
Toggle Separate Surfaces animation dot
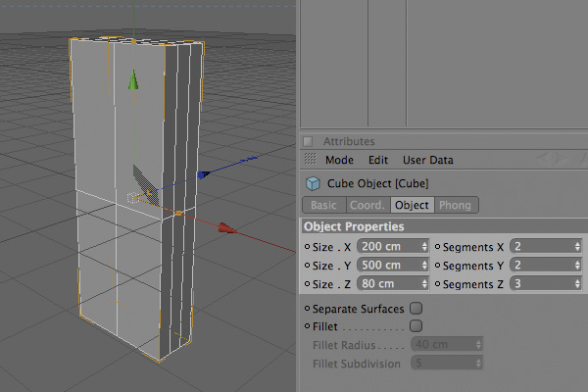click(x=307, y=309)
